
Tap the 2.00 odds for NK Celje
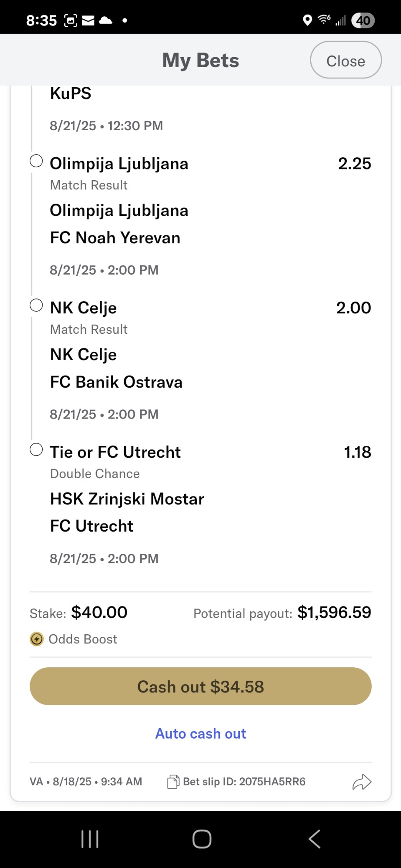(353, 308)
